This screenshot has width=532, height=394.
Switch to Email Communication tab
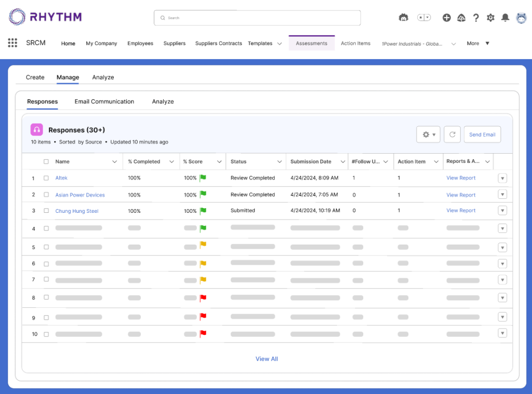[104, 102]
